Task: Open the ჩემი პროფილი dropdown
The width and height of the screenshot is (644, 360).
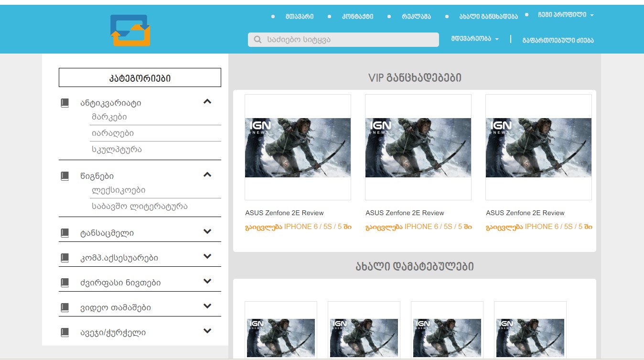Action: (x=566, y=15)
